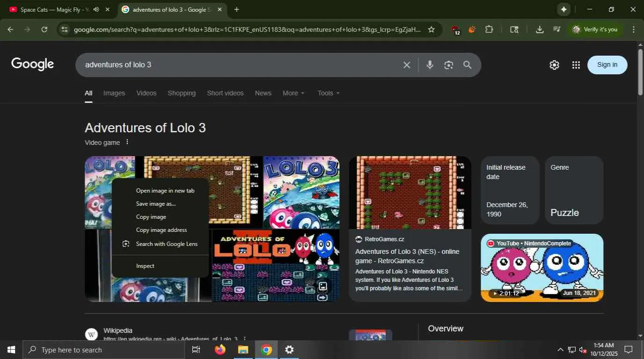Click the Puzzle genre card

pyautogui.click(x=574, y=190)
